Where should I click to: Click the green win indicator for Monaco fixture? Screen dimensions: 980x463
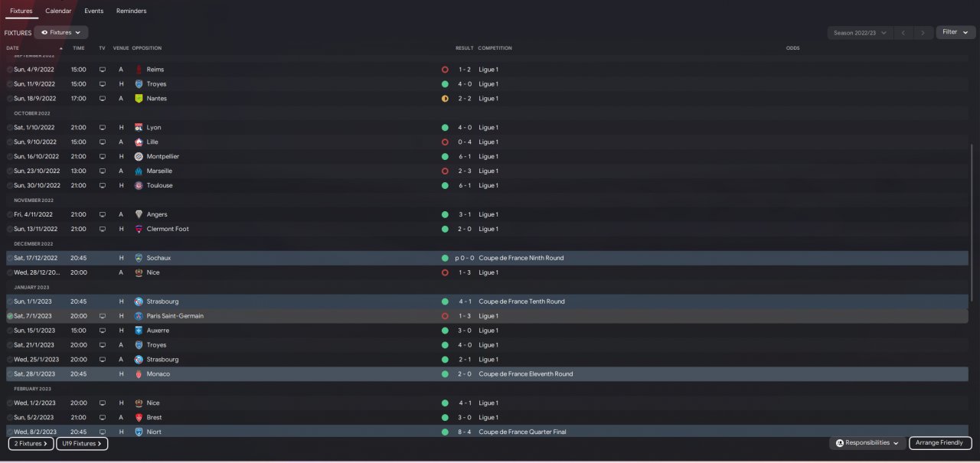pyautogui.click(x=445, y=374)
